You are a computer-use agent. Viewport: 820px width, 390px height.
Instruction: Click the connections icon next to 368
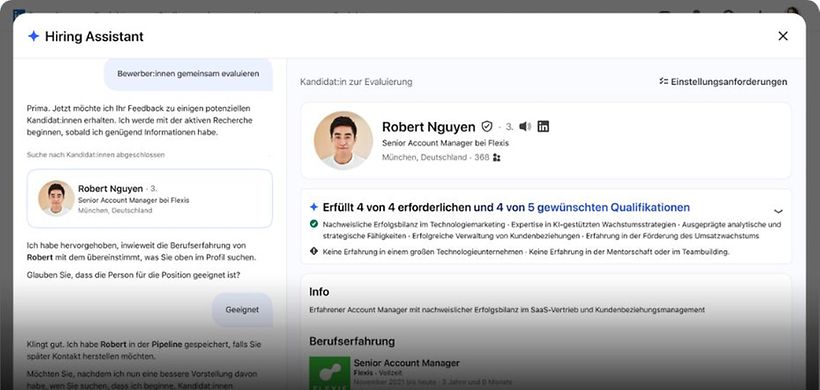click(496, 157)
